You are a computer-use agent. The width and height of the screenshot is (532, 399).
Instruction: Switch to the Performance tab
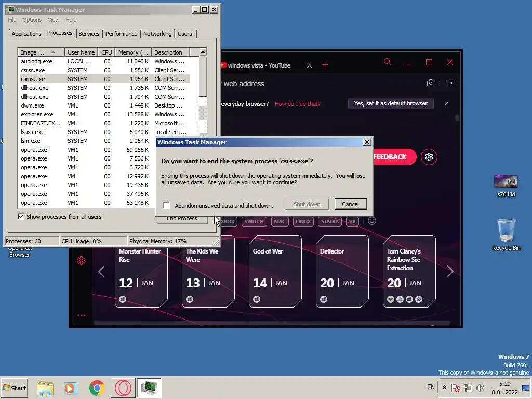click(121, 34)
